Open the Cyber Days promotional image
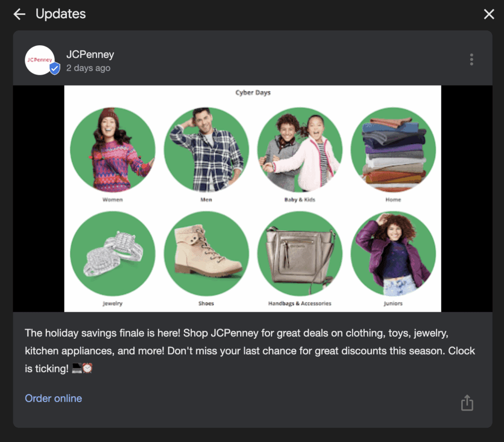Image resolution: width=504 pixels, height=442 pixels. 252,199
